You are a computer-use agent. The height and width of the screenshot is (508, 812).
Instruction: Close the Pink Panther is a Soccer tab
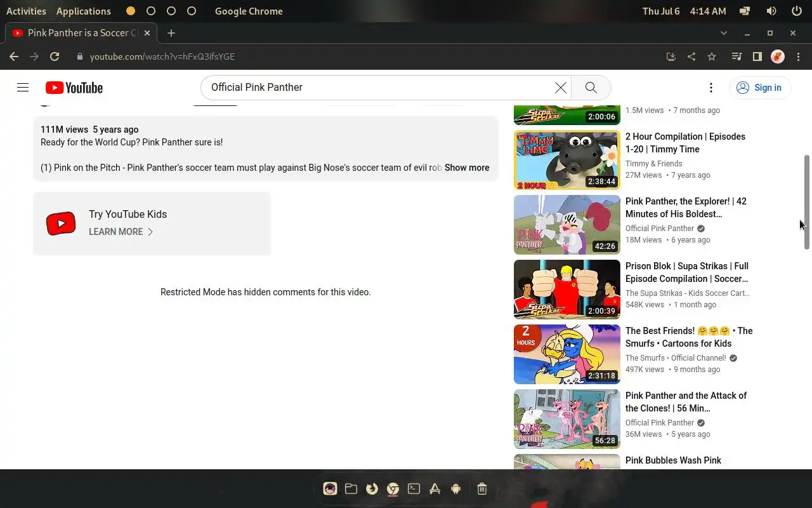pyautogui.click(x=147, y=33)
